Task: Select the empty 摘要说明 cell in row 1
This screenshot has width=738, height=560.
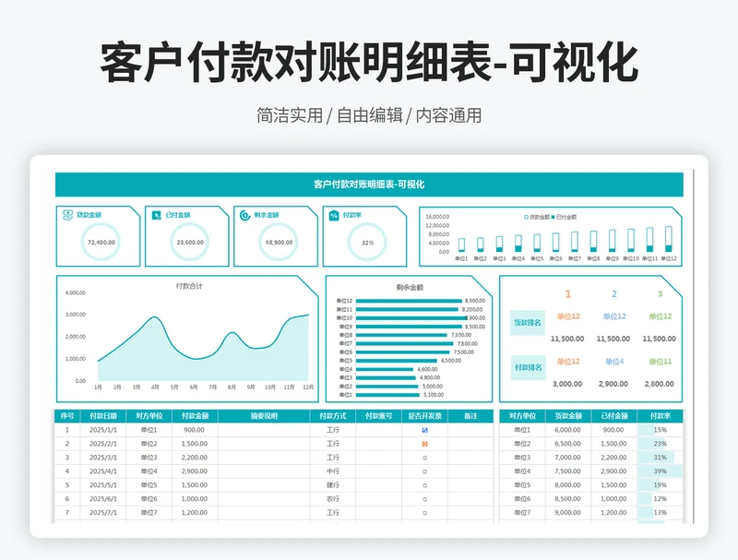Action: tap(264, 430)
